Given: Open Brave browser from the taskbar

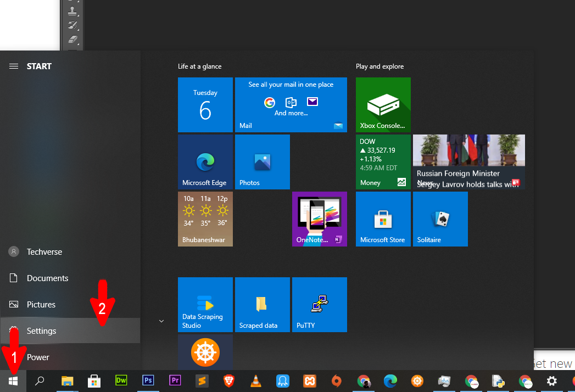Looking at the screenshot, I should click(x=229, y=381).
